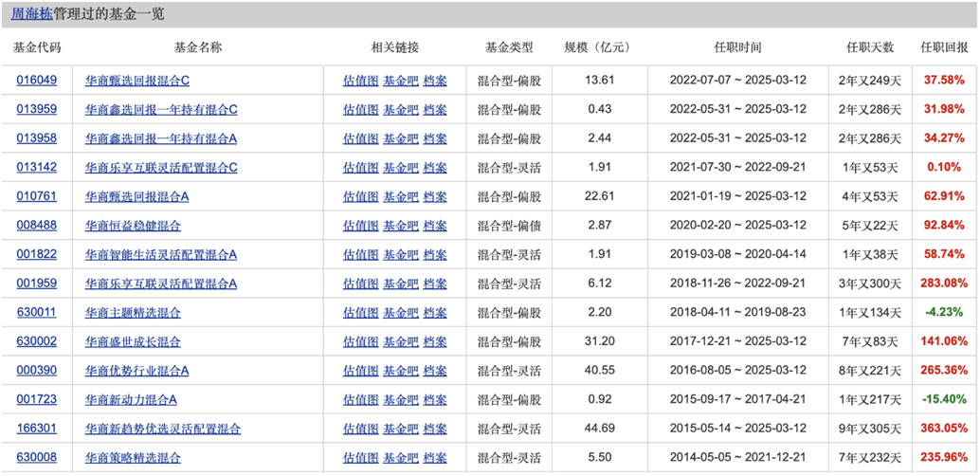This screenshot has width=980, height=476.
Task: Open 估值图 for 华商乐享互联灵活配置混合A
Action: (360, 284)
